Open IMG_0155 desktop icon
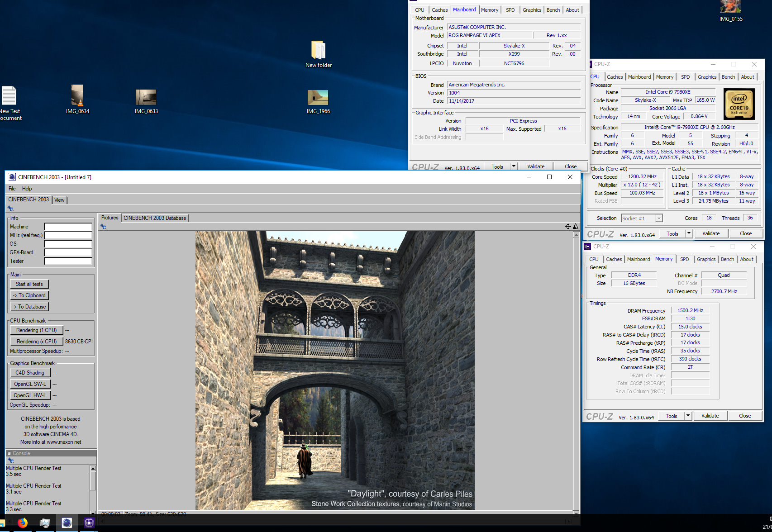 click(x=731, y=11)
